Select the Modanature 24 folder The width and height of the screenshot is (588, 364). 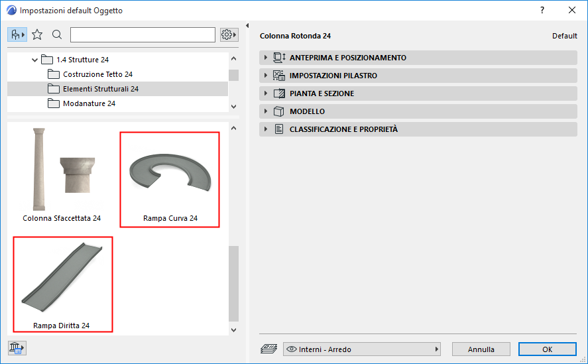89,103
